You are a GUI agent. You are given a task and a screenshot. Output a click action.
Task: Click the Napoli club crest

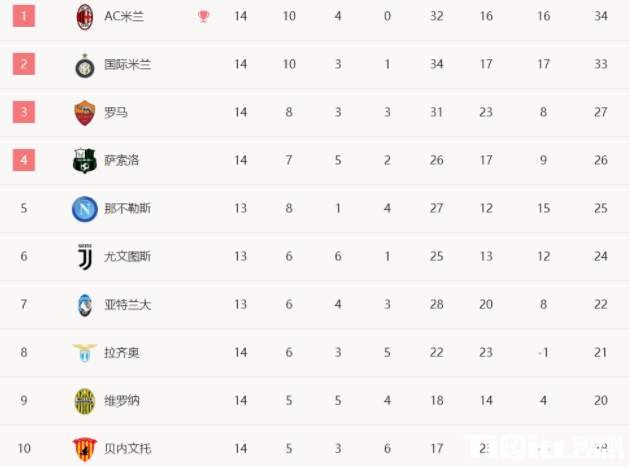click(x=85, y=208)
